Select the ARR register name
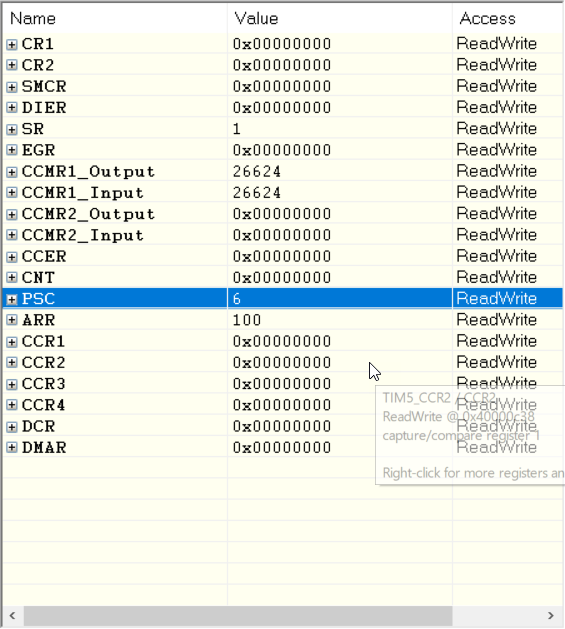The image size is (565, 629). (x=39, y=321)
